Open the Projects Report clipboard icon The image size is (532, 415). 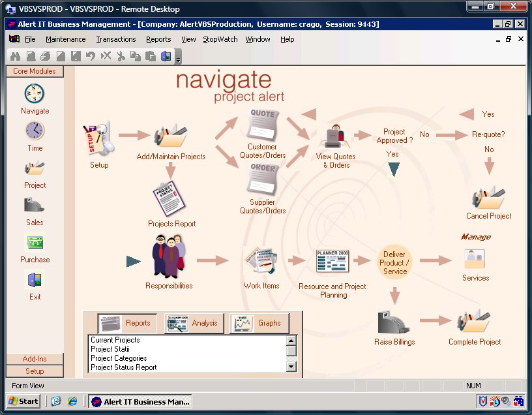click(169, 198)
